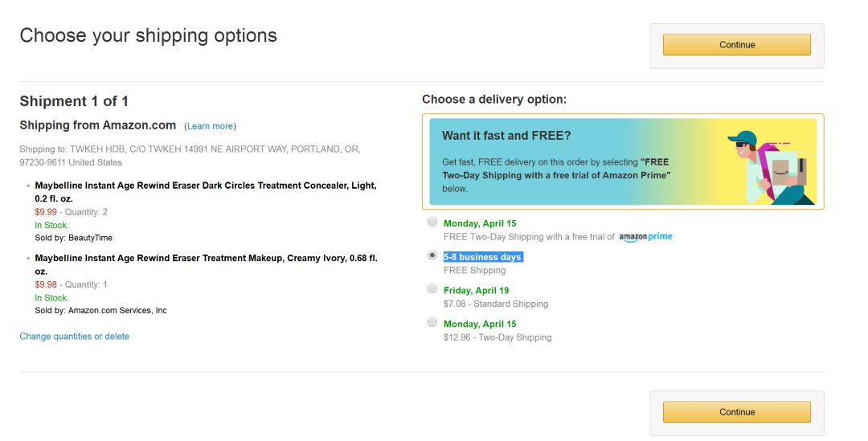The image size is (868, 441).
Task: Click the Portland shipping address text
Action: tap(190, 155)
